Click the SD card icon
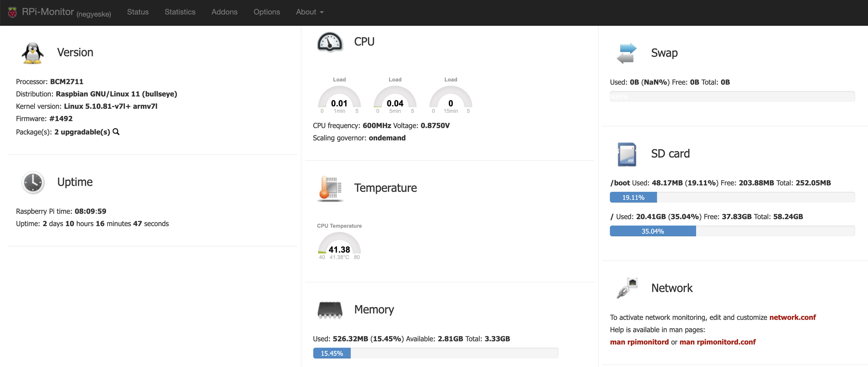This screenshot has height=367, width=868. pos(627,154)
